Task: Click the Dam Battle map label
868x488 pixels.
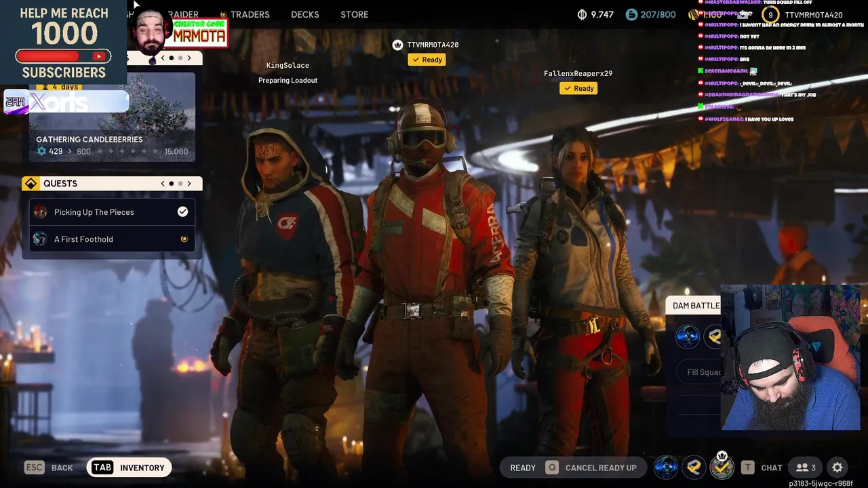Action: coord(696,306)
